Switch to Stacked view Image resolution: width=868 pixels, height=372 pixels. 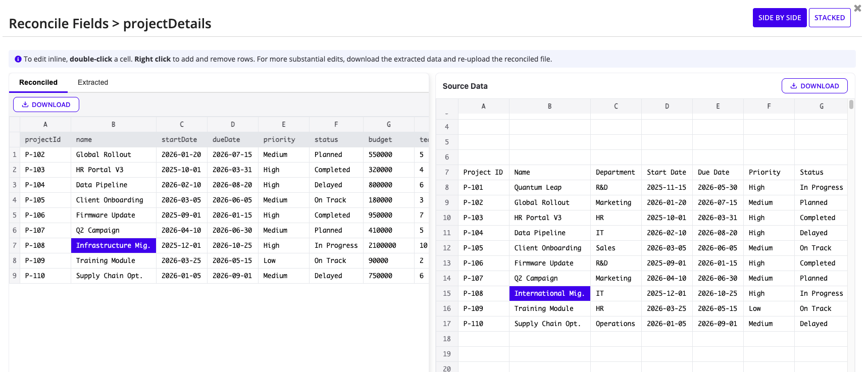point(829,18)
